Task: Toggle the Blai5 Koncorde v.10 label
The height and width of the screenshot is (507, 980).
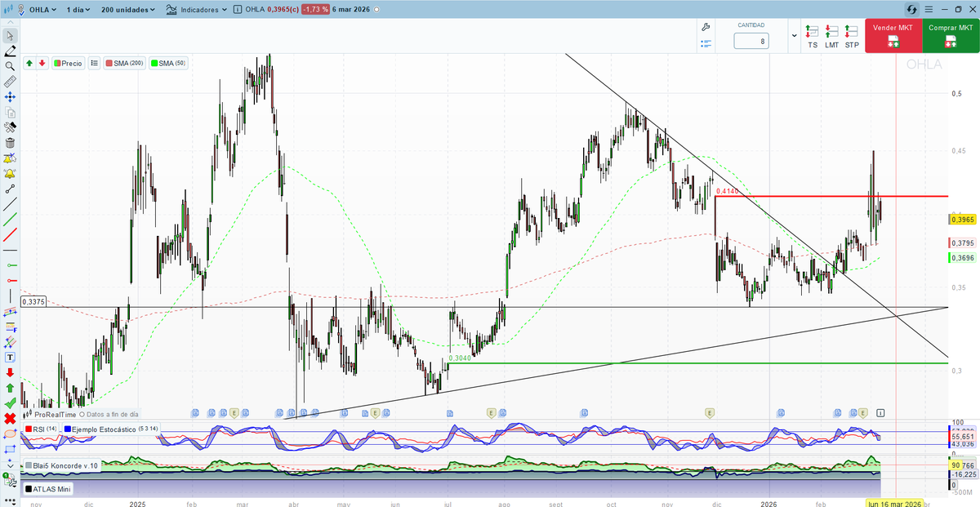Action: click(x=62, y=466)
